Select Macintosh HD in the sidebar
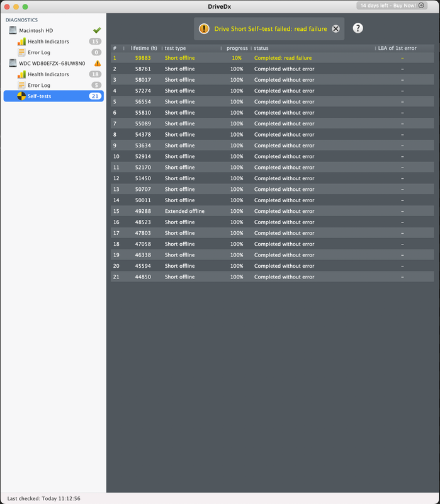This screenshot has height=504, width=440. pos(54,30)
